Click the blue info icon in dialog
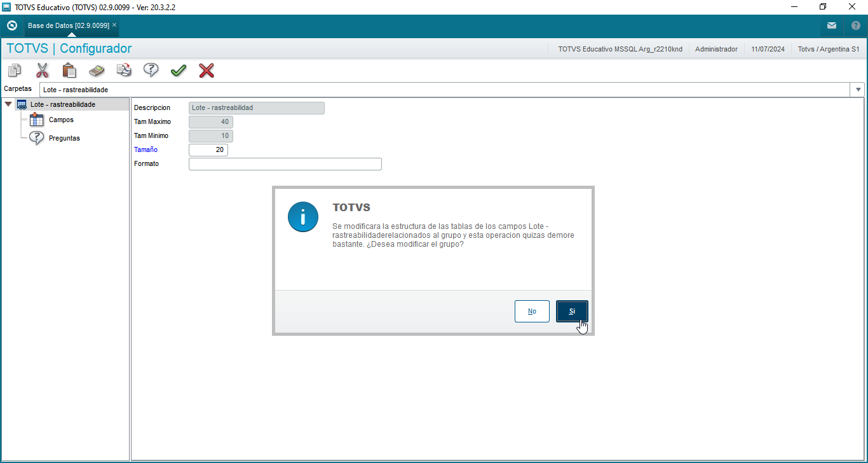Image resolution: width=868 pixels, height=463 pixels. click(x=303, y=217)
